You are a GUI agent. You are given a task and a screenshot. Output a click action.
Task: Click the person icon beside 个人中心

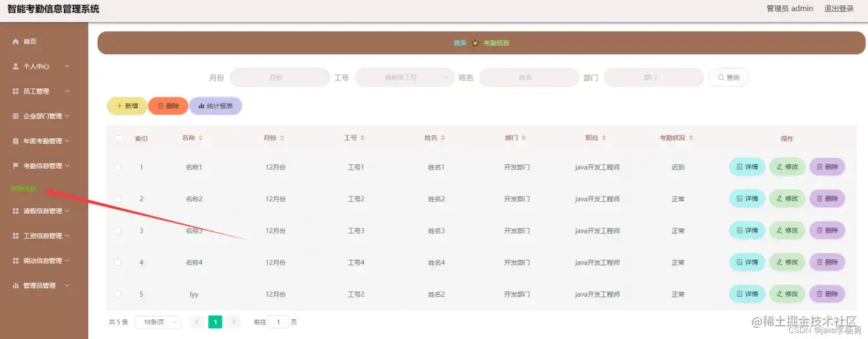point(16,67)
